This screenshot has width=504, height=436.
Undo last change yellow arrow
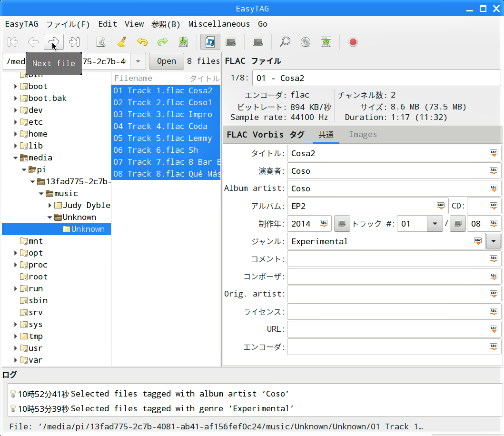[142, 42]
